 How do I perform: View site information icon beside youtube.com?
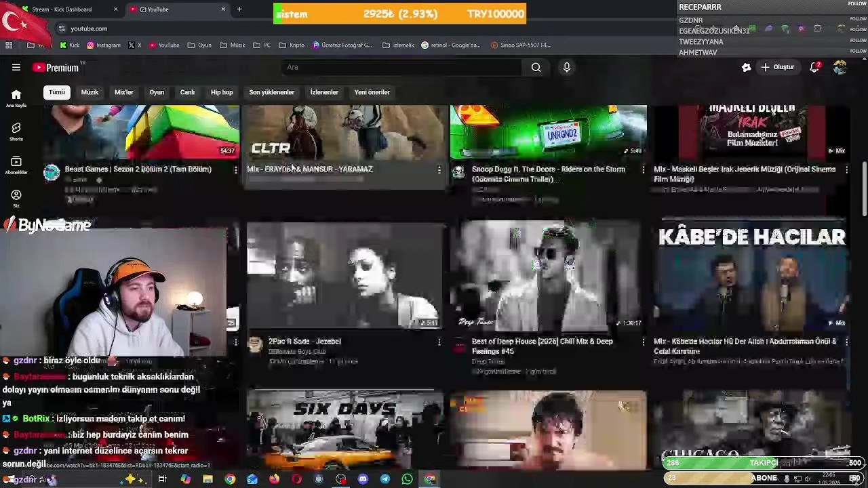(62, 28)
